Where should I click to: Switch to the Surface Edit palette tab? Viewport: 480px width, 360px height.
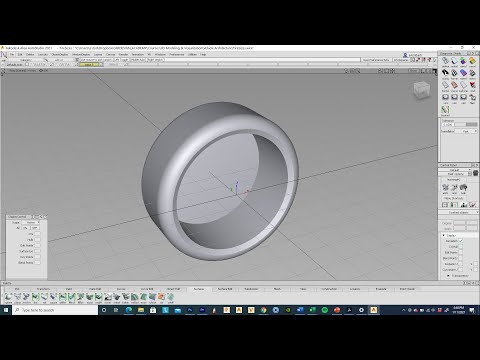(225, 289)
